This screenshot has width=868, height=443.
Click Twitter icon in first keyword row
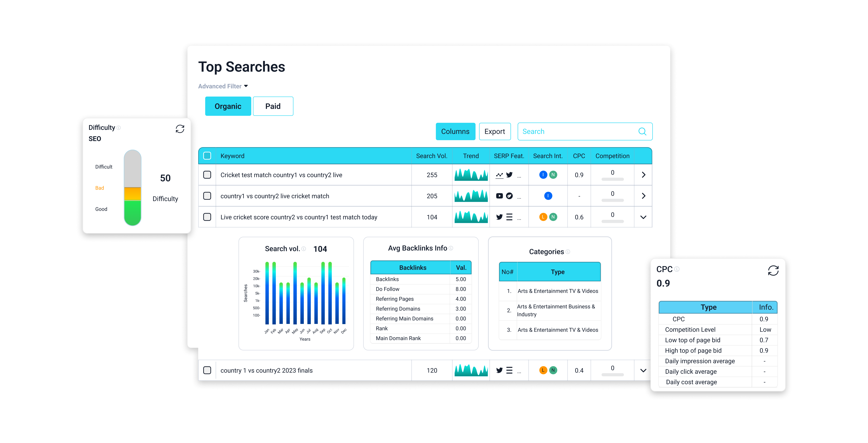click(509, 175)
